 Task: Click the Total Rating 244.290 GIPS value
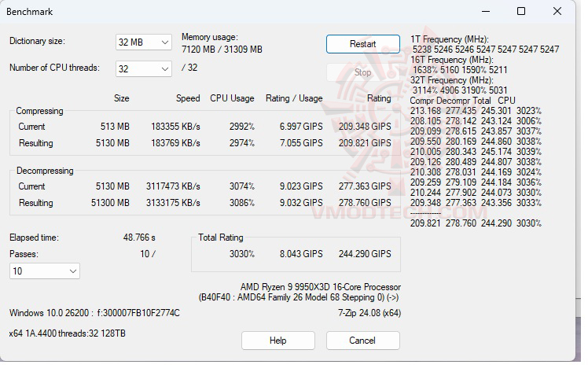[x=365, y=254]
